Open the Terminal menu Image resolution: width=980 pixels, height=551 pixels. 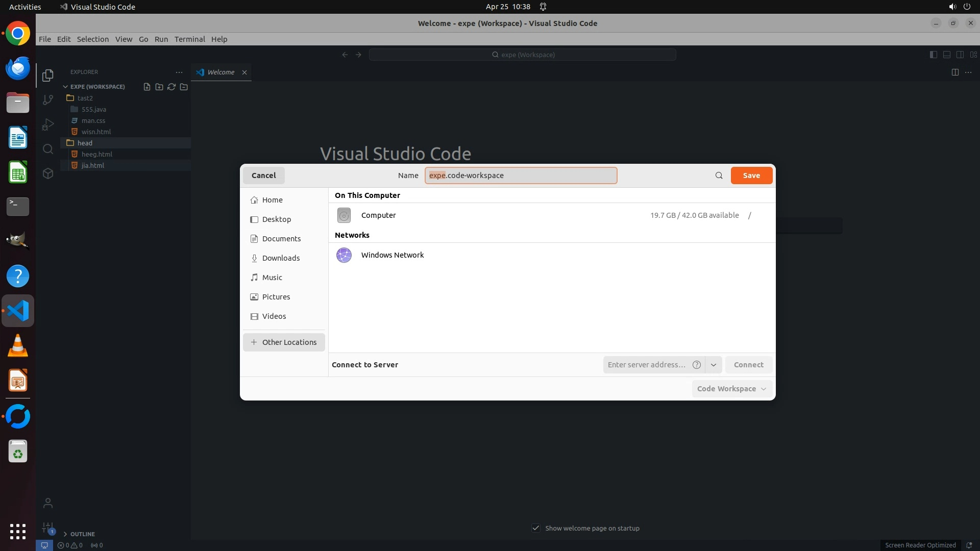(x=189, y=39)
